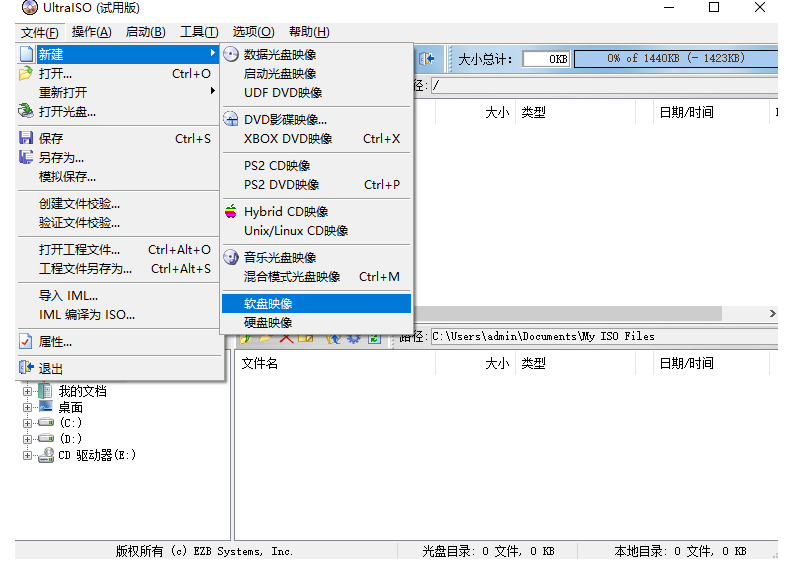This screenshot has width=794, height=567.
Task: Click the horizontal scrollbar right arrow
Action: 772,314
